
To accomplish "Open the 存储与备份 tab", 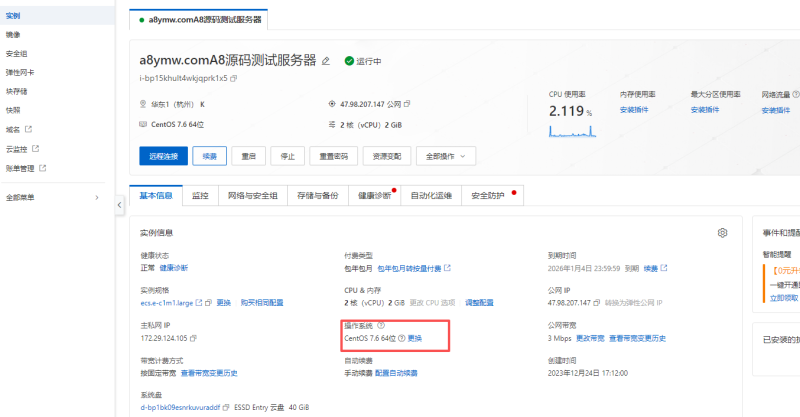I will point(318,195).
